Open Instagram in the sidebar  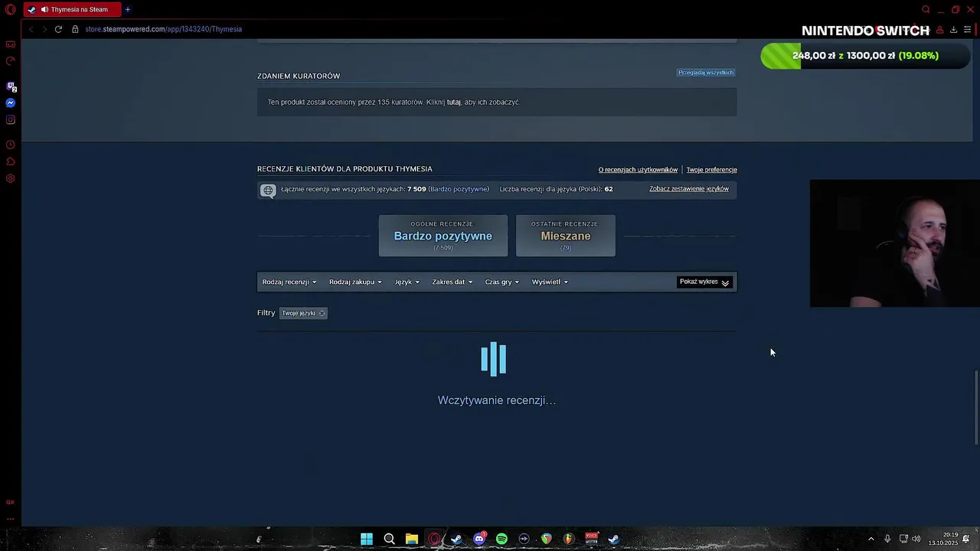pos(11,120)
